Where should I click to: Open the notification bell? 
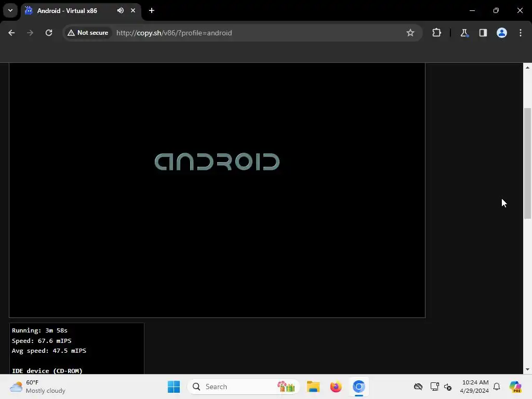[x=497, y=387]
